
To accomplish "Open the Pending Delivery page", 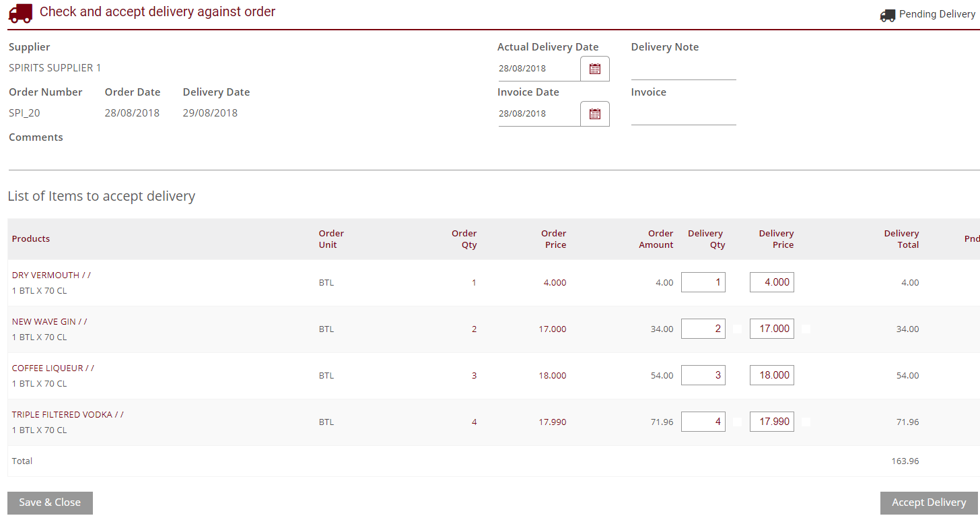I will pyautogui.click(x=936, y=13).
